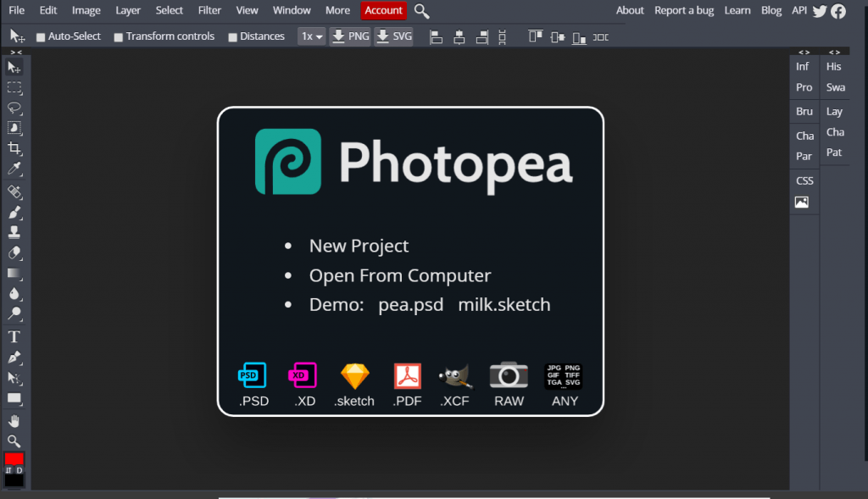Select the Spot Healing Brush tool
This screenshot has height=499, width=868.
tap(14, 192)
